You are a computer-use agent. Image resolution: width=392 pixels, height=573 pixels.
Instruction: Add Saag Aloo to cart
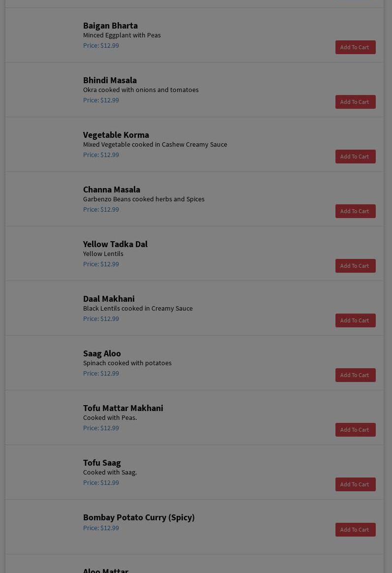355,375
